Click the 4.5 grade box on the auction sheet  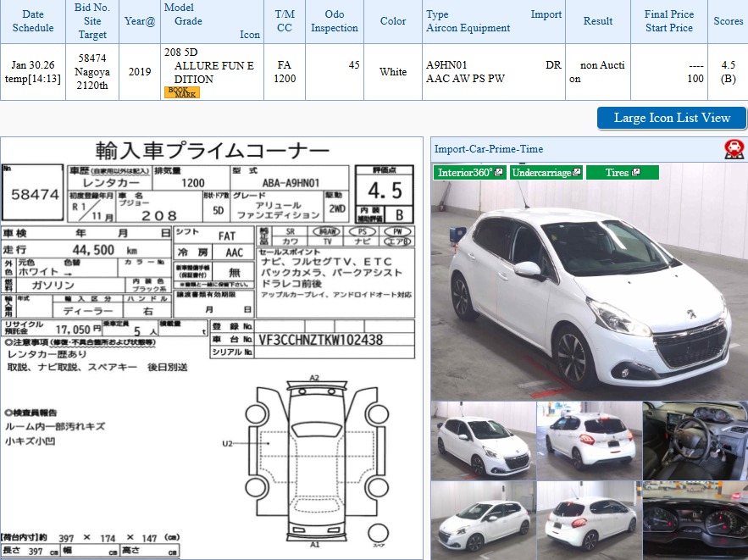click(x=385, y=191)
